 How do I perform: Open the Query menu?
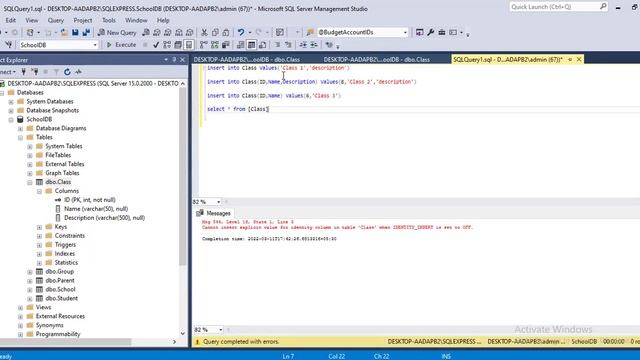[56, 20]
